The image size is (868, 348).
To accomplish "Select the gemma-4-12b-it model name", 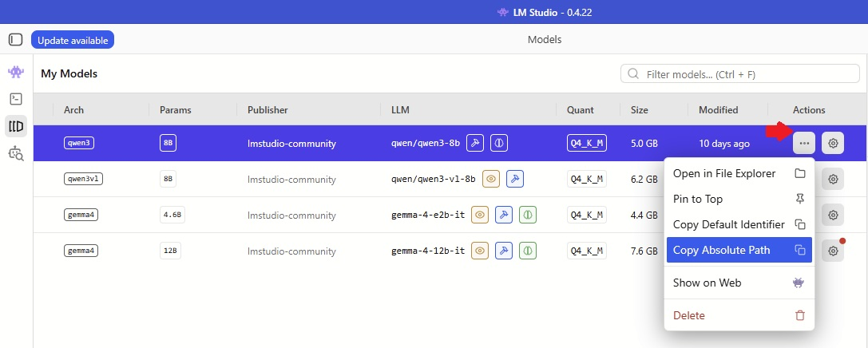I will (x=428, y=251).
